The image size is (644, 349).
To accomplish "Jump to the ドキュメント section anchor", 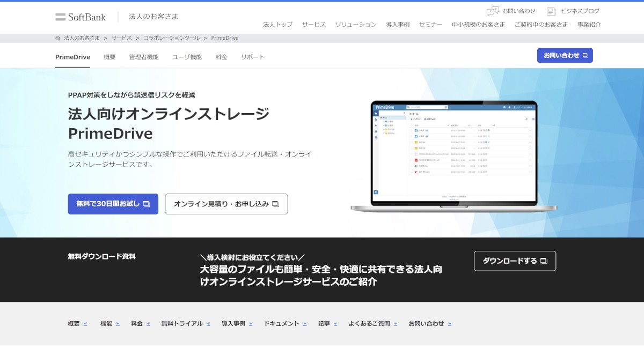I will pos(285,324).
